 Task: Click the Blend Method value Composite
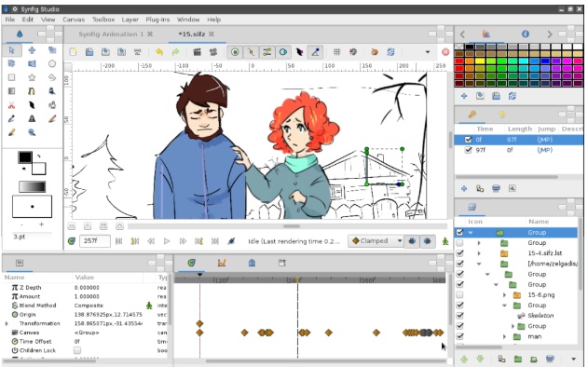(x=89, y=306)
